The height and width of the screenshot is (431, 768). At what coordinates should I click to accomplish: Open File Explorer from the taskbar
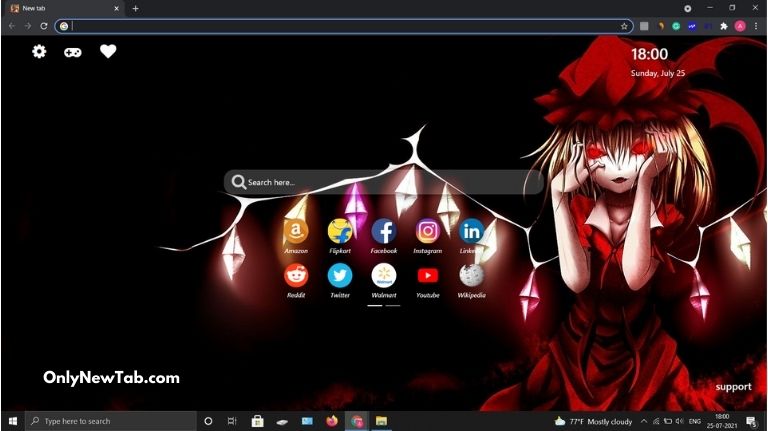(x=381, y=421)
